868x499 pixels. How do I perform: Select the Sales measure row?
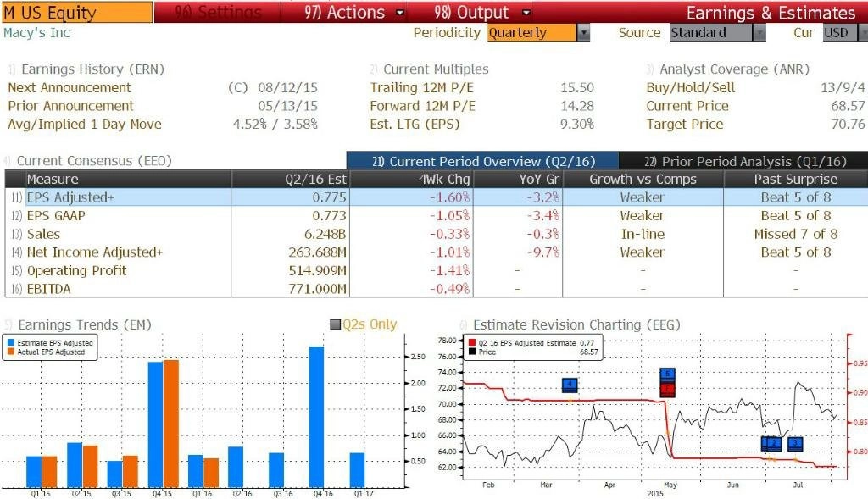(437, 234)
